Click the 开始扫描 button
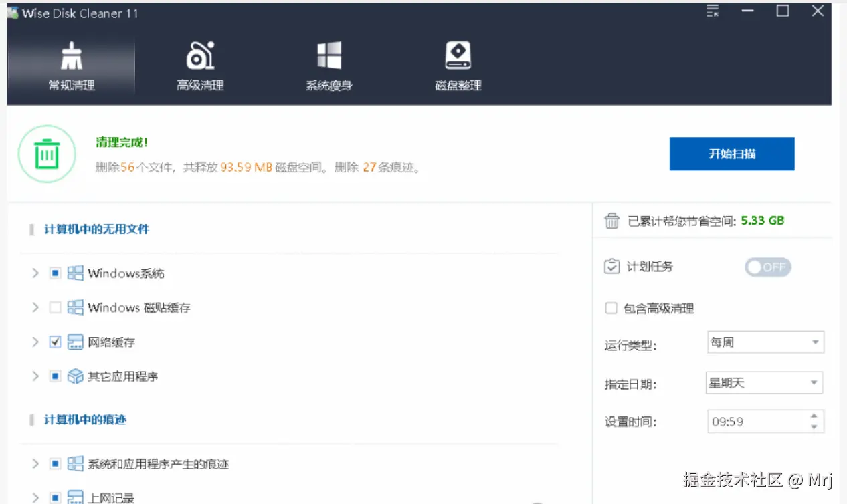 732,154
